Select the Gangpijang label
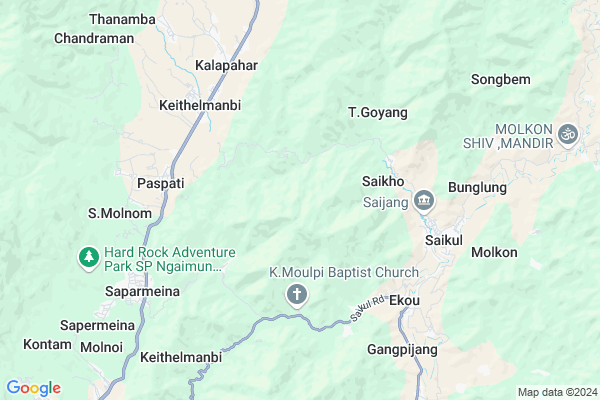Viewport: 600px width, 400px height. [402, 350]
